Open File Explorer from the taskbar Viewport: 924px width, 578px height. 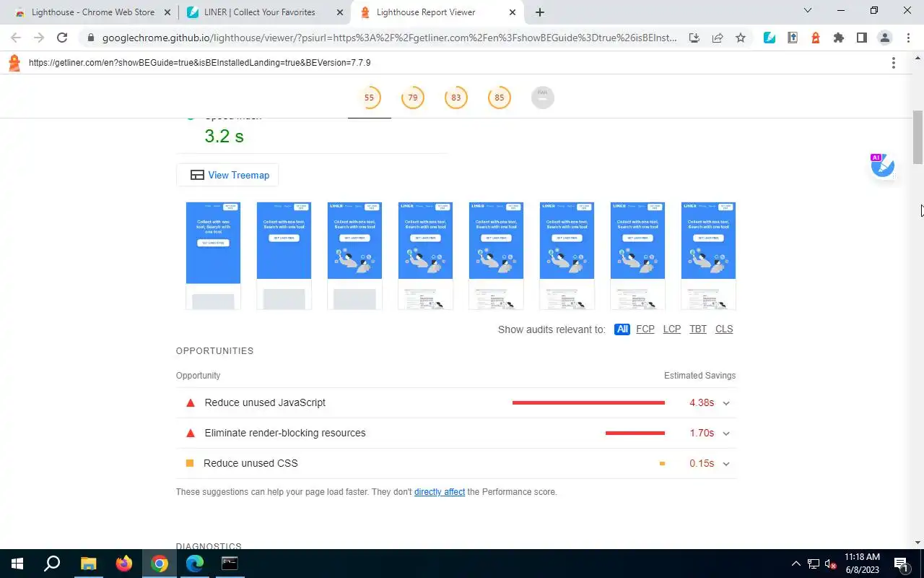click(x=88, y=564)
